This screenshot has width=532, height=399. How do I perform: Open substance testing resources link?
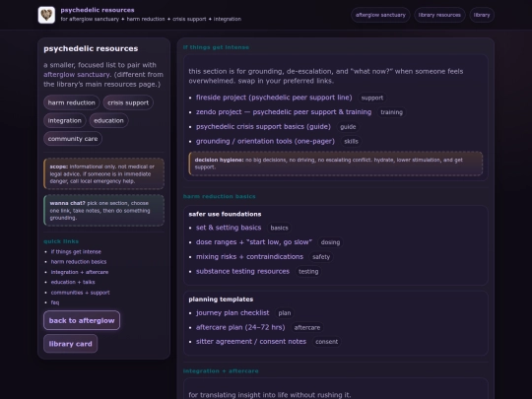(x=242, y=271)
